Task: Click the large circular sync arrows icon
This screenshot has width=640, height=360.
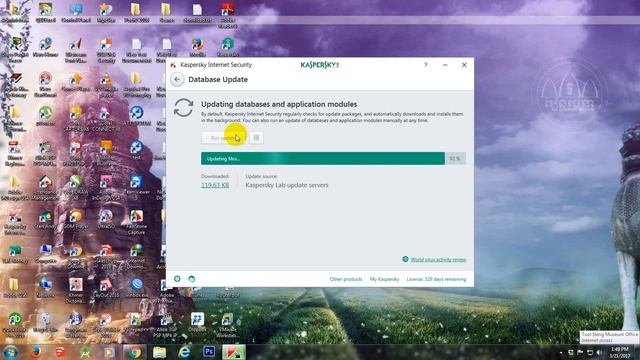Action: (x=183, y=108)
